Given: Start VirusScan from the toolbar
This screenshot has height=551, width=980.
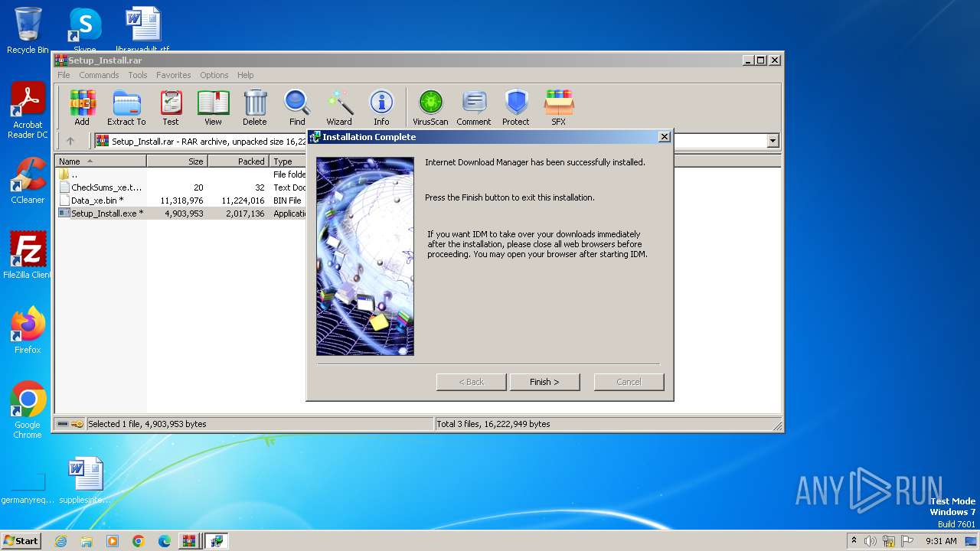Looking at the screenshot, I should pos(430,107).
